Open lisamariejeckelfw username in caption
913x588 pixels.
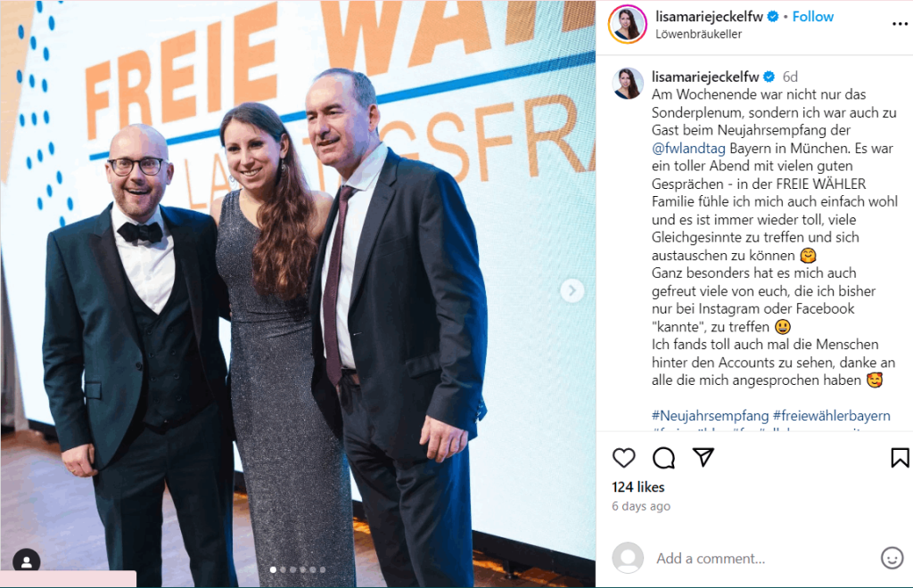pos(705,77)
